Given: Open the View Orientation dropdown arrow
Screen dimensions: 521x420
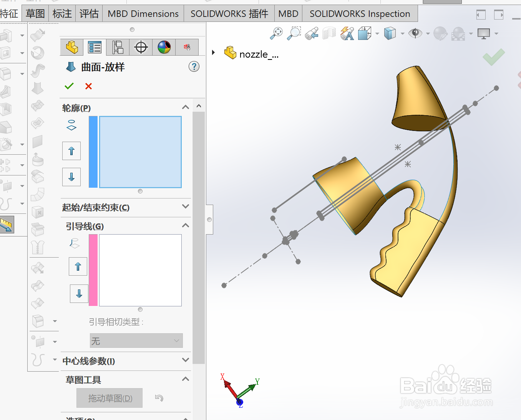Looking at the screenshot, I should click(x=377, y=34).
